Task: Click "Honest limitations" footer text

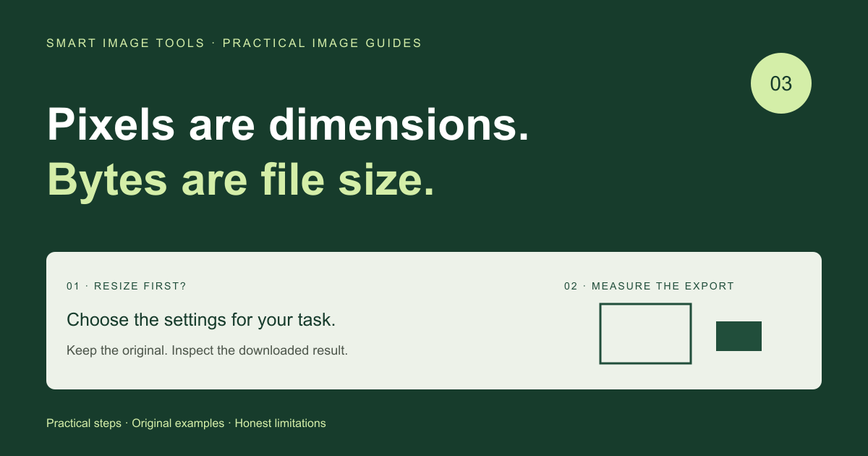Action: pyautogui.click(x=281, y=423)
